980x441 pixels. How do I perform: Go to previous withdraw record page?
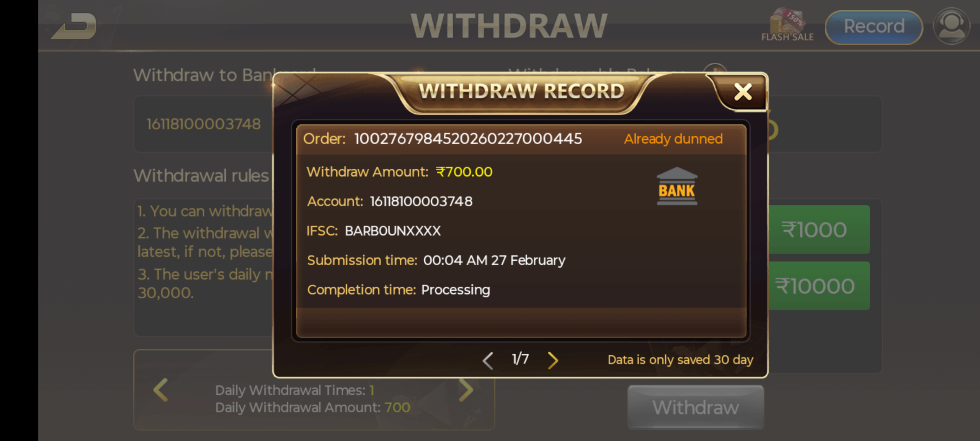[488, 360]
